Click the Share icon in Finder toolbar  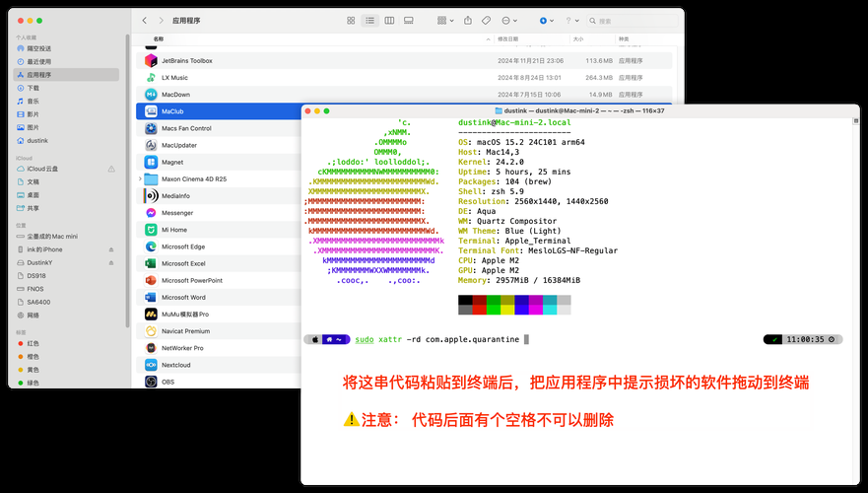tap(468, 21)
